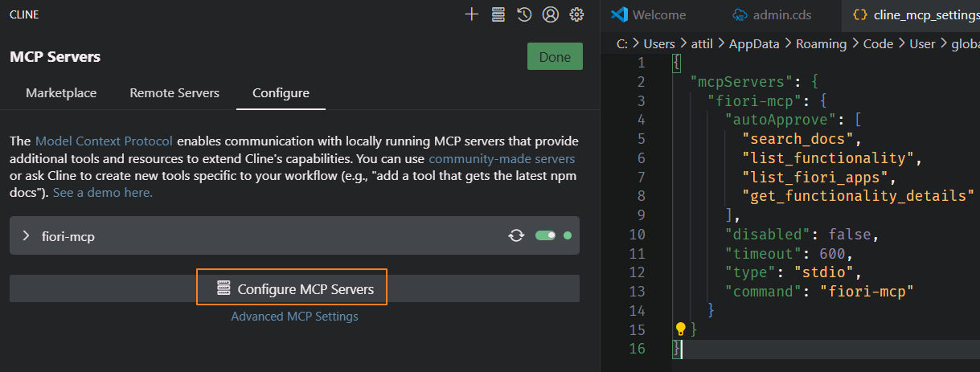The image size is (980, 372).
Task: Click line number 9 in the gutter
Action: [641, 215]
